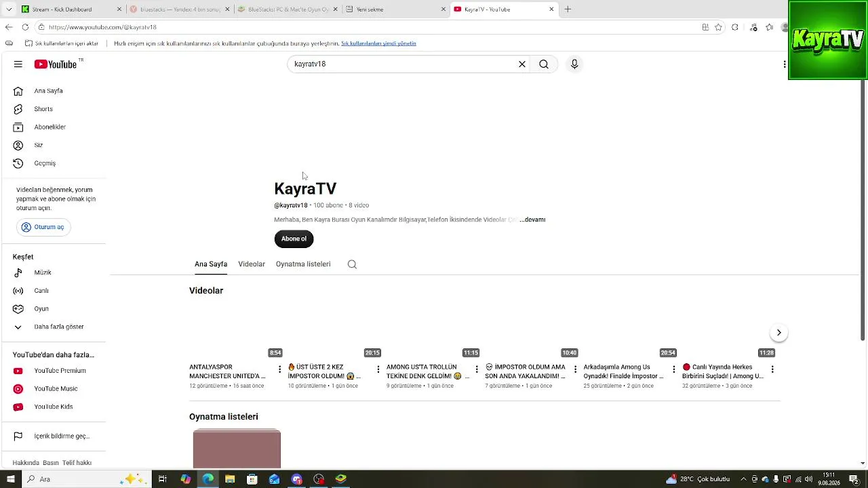
Task: Start voice search with the microphone
Action: (x=574, y=64)
